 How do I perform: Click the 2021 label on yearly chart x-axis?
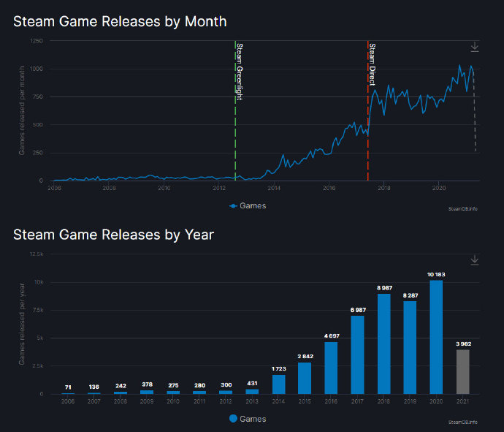point(463,401)
